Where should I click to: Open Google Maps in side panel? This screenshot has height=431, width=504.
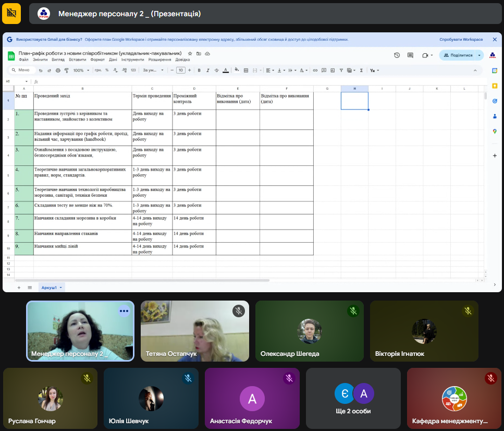(495, 131)
